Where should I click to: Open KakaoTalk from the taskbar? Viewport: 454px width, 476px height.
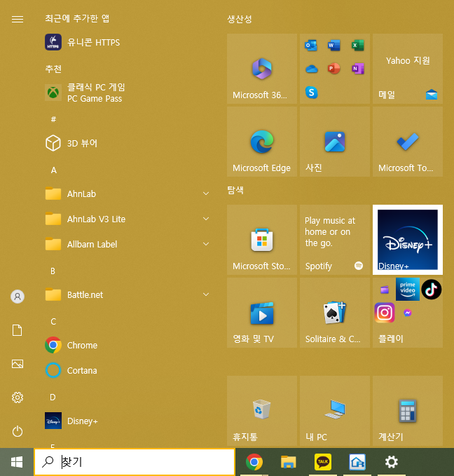click(x=322, y=462)
